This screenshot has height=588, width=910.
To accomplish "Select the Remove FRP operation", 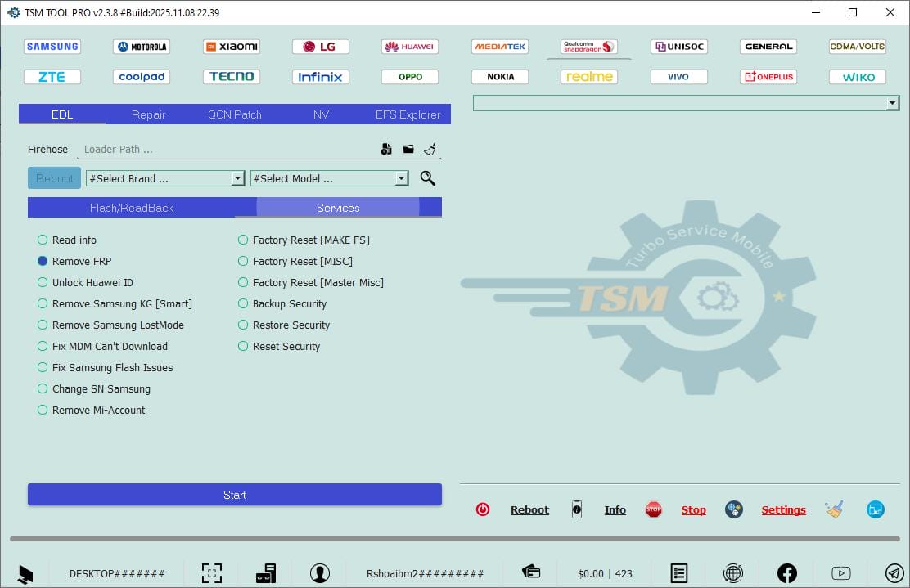I will click(42, 261).
